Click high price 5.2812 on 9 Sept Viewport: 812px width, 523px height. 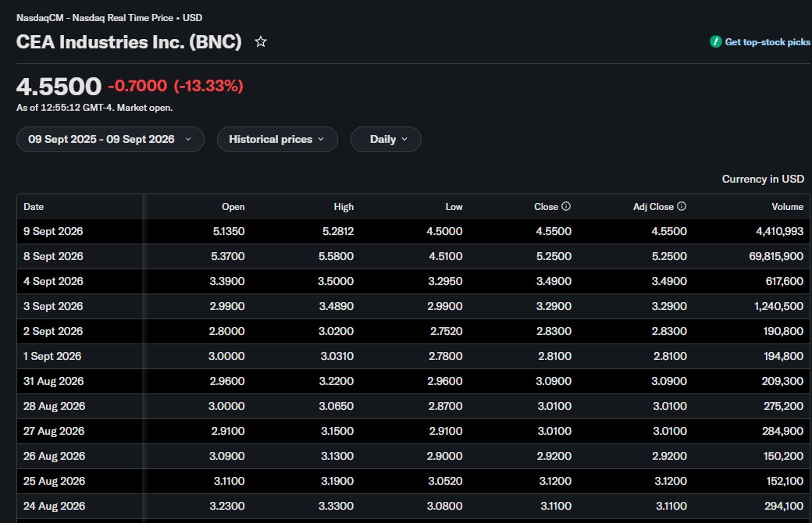pos(337,232)
